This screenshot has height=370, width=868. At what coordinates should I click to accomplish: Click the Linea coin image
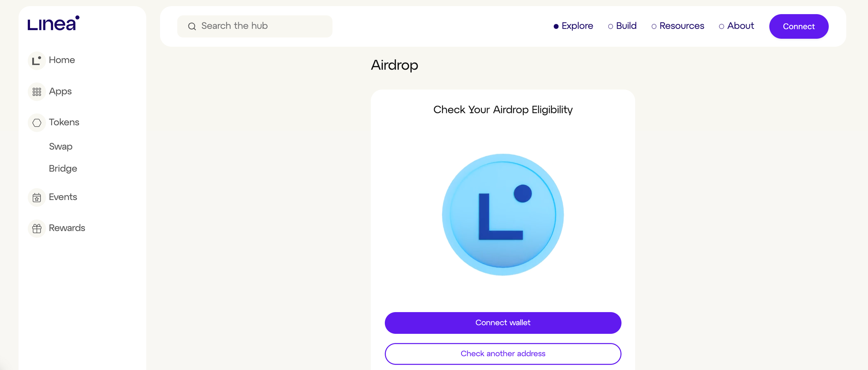pos(503,214)
